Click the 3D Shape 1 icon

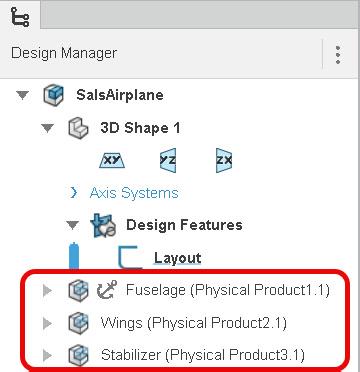tap(78, 128)
